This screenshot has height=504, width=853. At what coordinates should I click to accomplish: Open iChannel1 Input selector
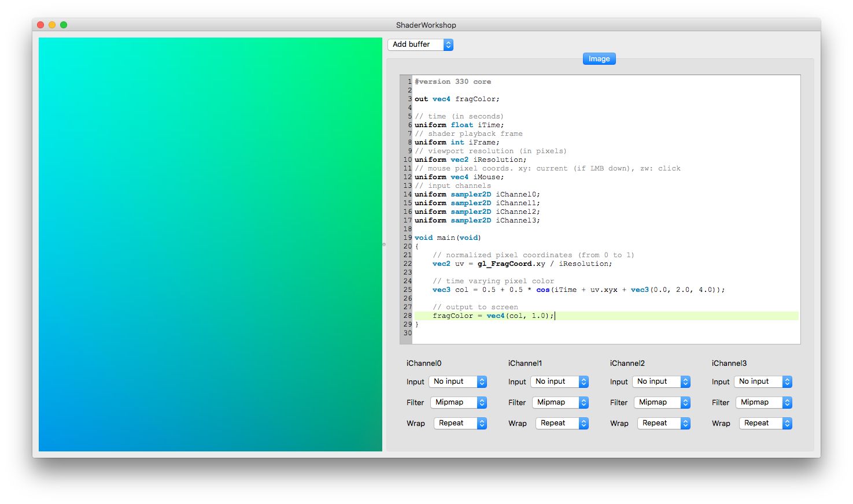559,381
